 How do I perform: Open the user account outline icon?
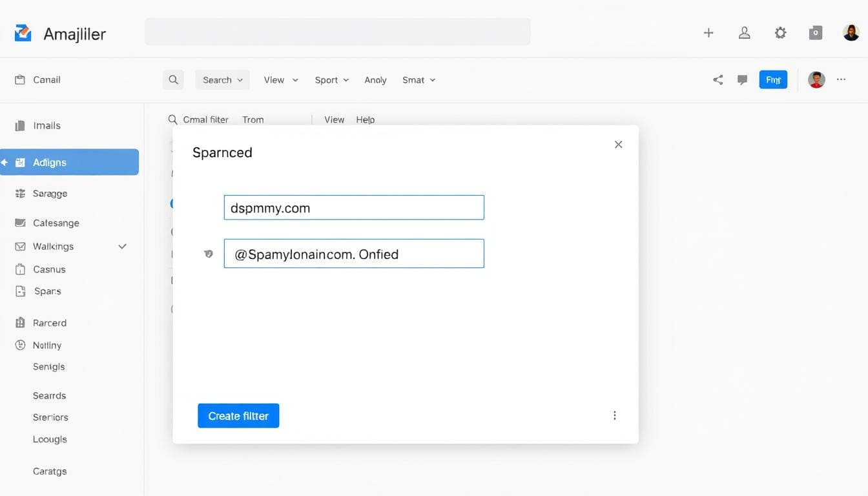[x=744, y=33]
